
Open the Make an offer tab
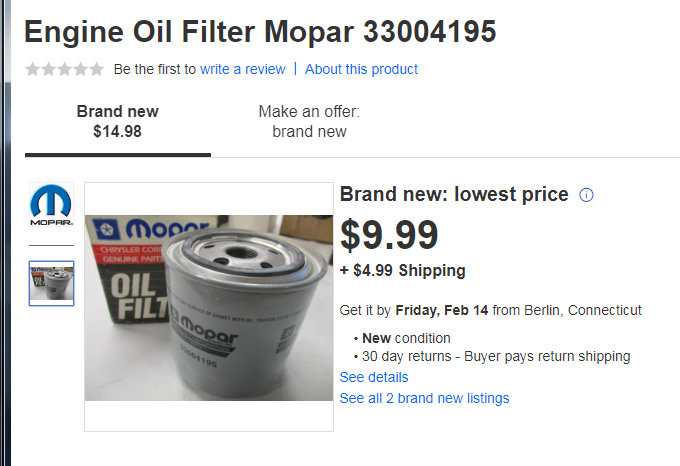coord(309,121)
